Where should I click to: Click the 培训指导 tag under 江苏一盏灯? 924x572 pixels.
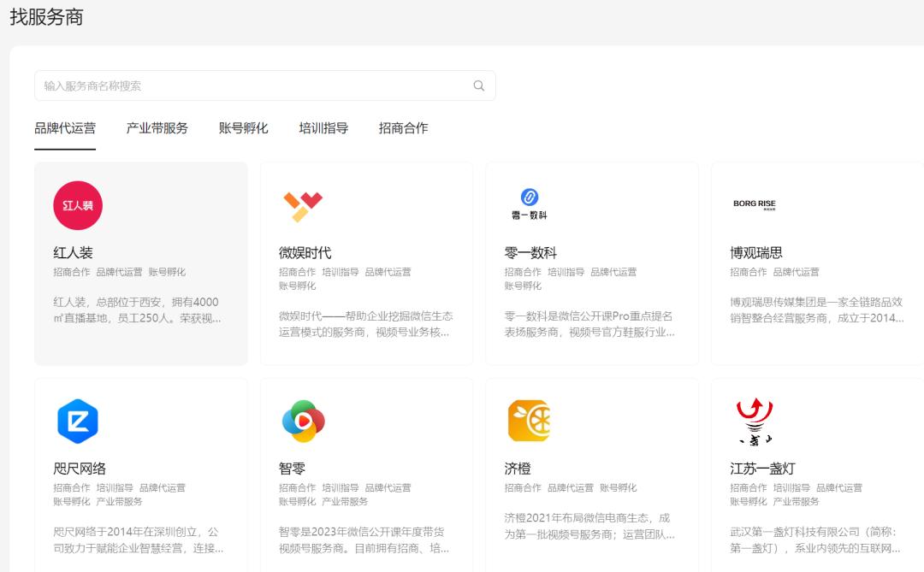791,487
